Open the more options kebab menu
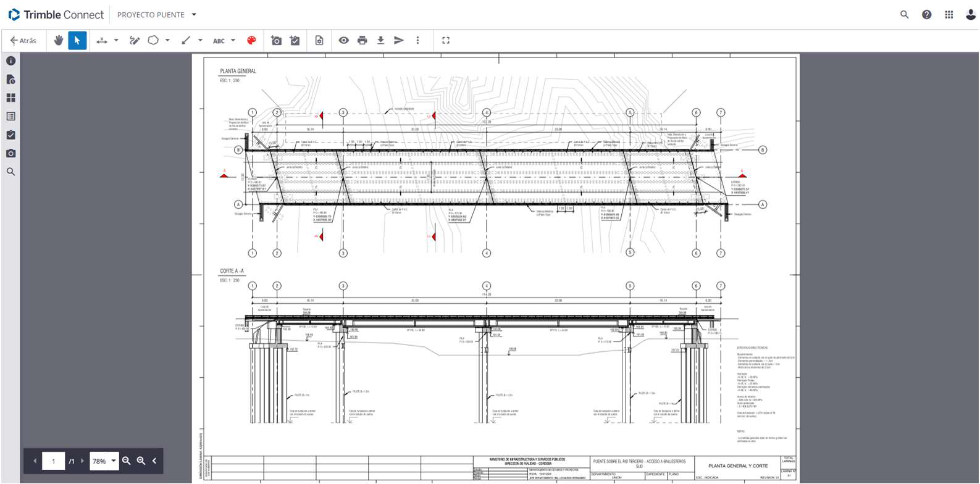The width and height of the screenshot is (980, 484). click(417, 41)
